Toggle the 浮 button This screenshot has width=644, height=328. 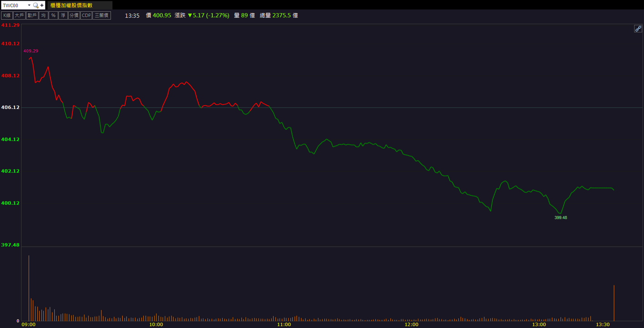click(63, 15)
